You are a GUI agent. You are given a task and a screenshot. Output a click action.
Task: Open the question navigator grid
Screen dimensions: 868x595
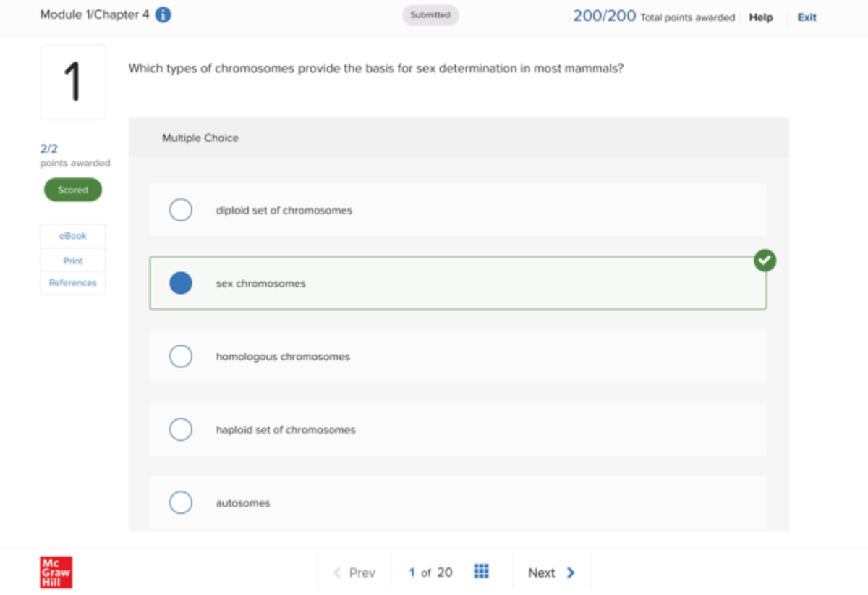point(482,572)
